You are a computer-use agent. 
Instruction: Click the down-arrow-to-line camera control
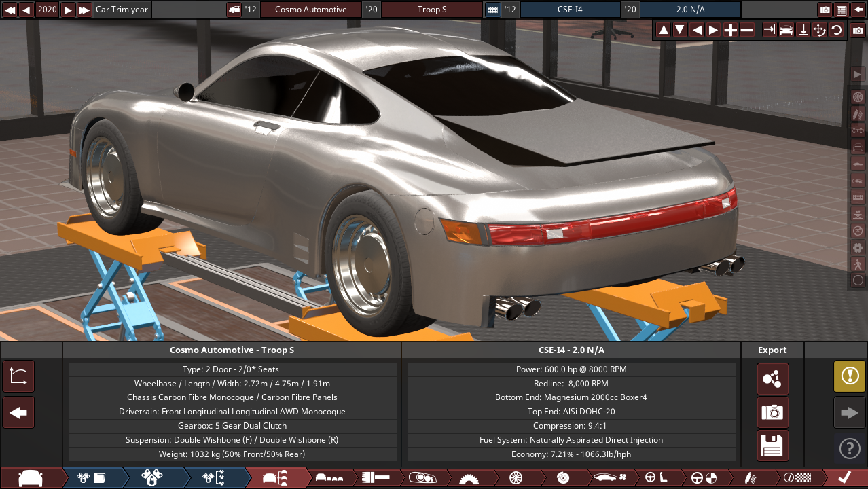click(x=803, y=30)
